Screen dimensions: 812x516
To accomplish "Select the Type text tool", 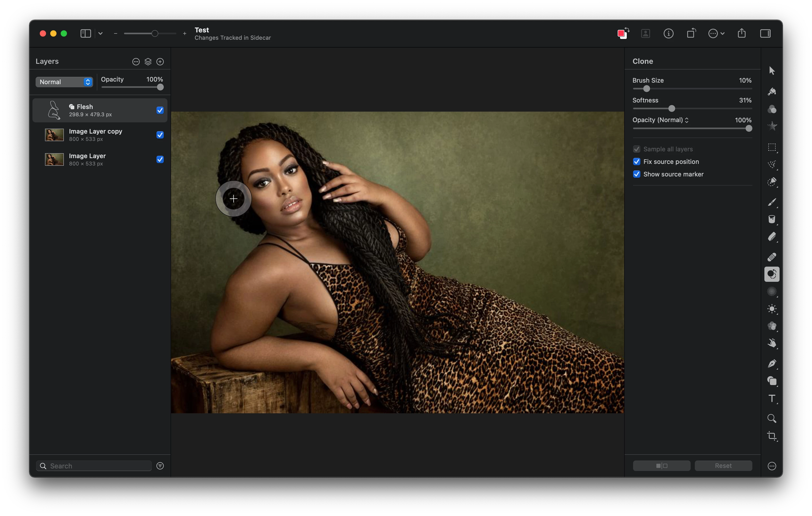I will pyautogui.click(x=771, y=398).
